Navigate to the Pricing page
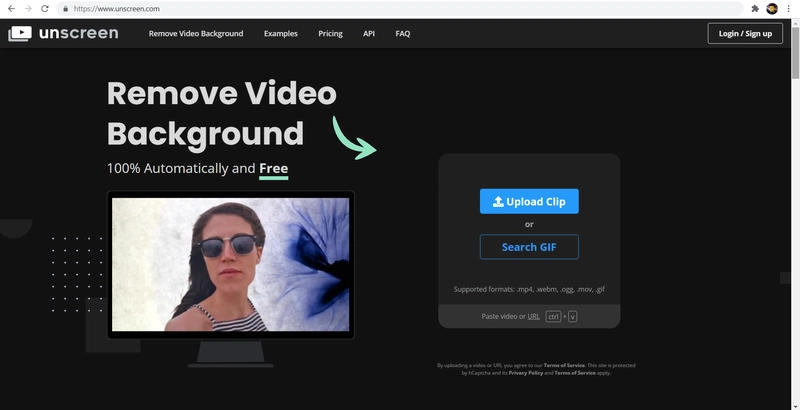The height and width of the screenshot is (410, 800). 330,33
